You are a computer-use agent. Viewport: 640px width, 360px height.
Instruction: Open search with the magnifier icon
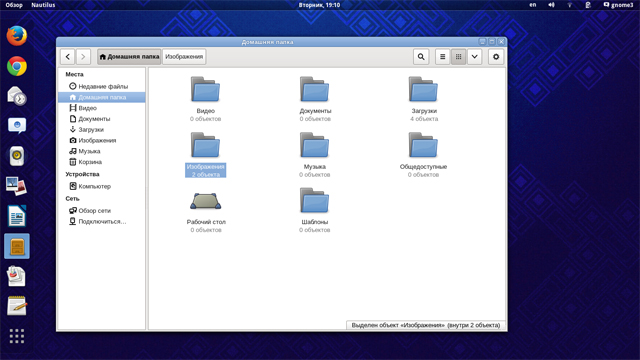point(421,57)
